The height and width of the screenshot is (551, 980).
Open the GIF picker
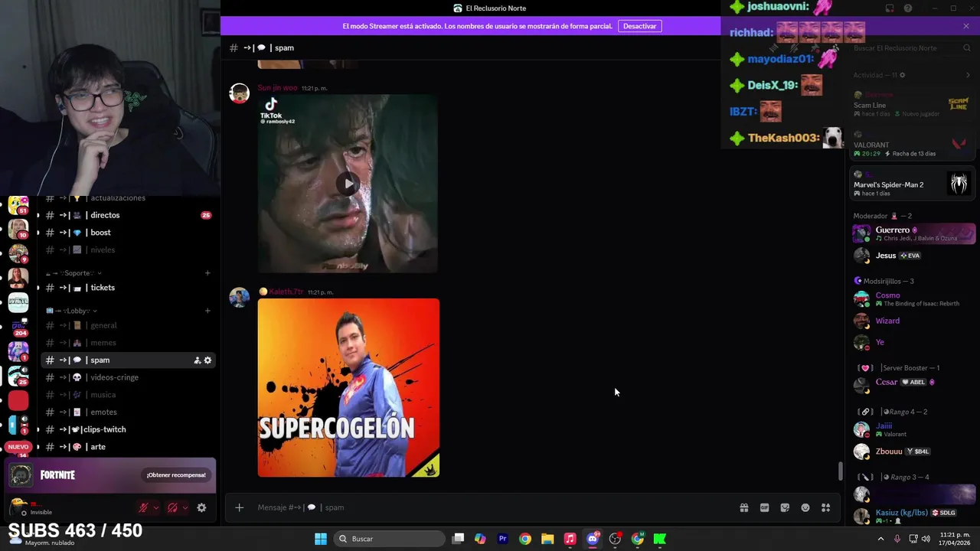(764, 507)
